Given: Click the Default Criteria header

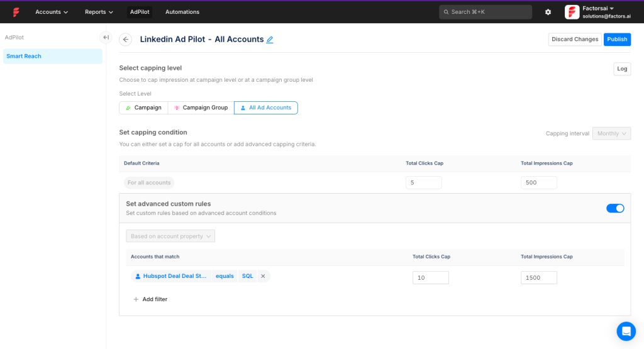Looking at the screenshot, I should tap(142, 163).
